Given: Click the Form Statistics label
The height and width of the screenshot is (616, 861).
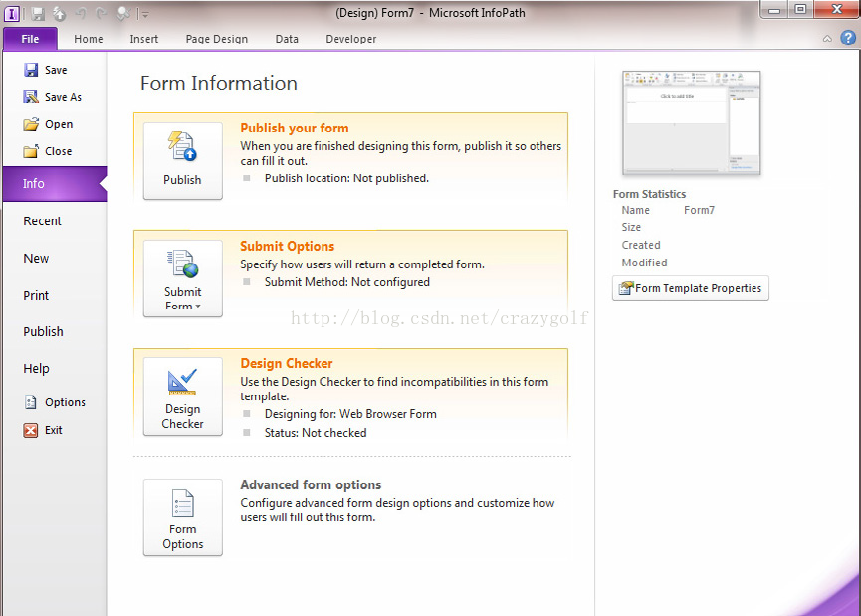Looking at the screenshot, I should point(650,194).
